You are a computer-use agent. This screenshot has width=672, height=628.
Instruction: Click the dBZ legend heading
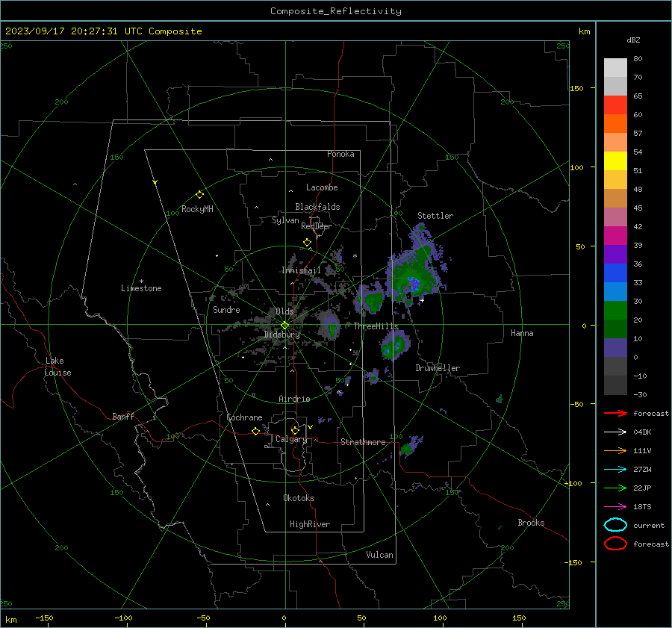point(633,40)
